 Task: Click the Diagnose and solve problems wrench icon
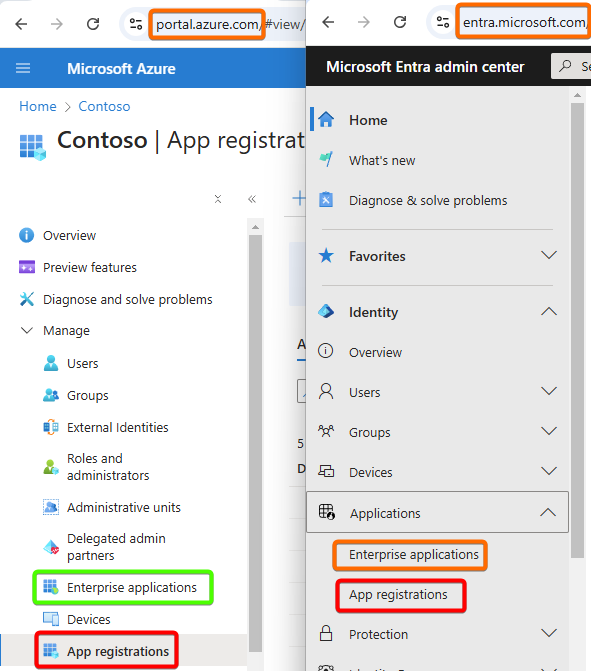[27, 299]
